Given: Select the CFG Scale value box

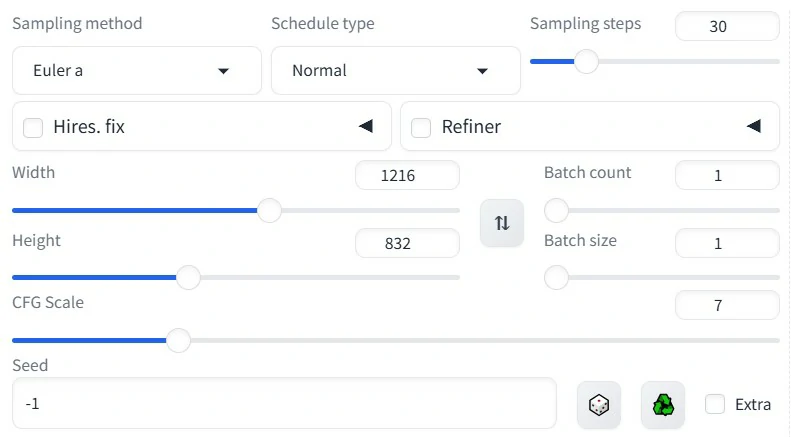Looking at the screenshot, I should (726, 305).
